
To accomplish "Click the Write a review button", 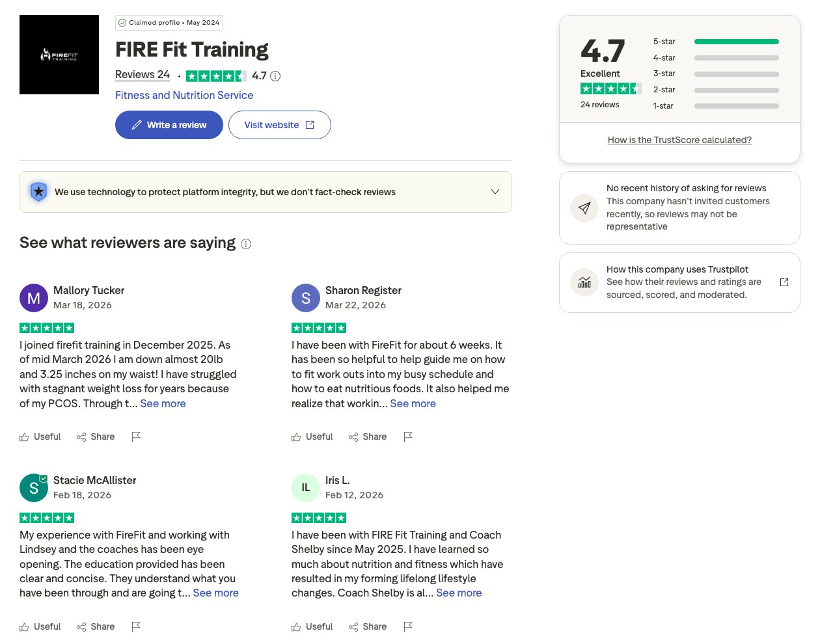I will click(169, 125).
